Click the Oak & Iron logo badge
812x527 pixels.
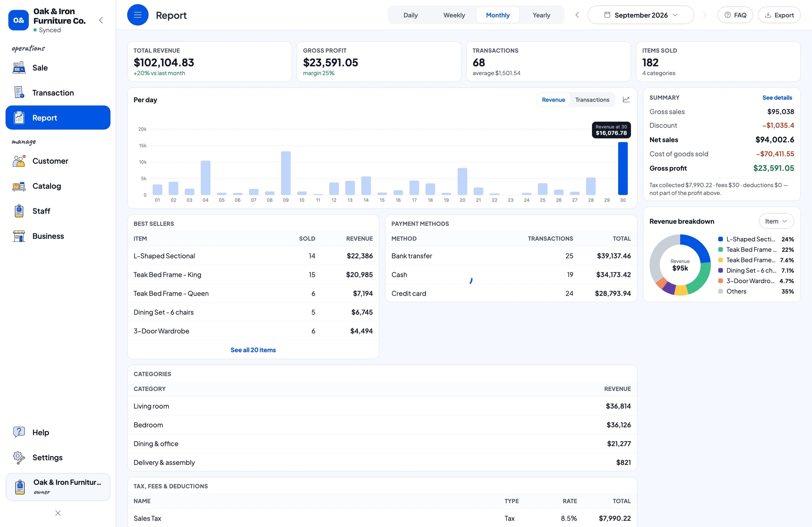18,20
